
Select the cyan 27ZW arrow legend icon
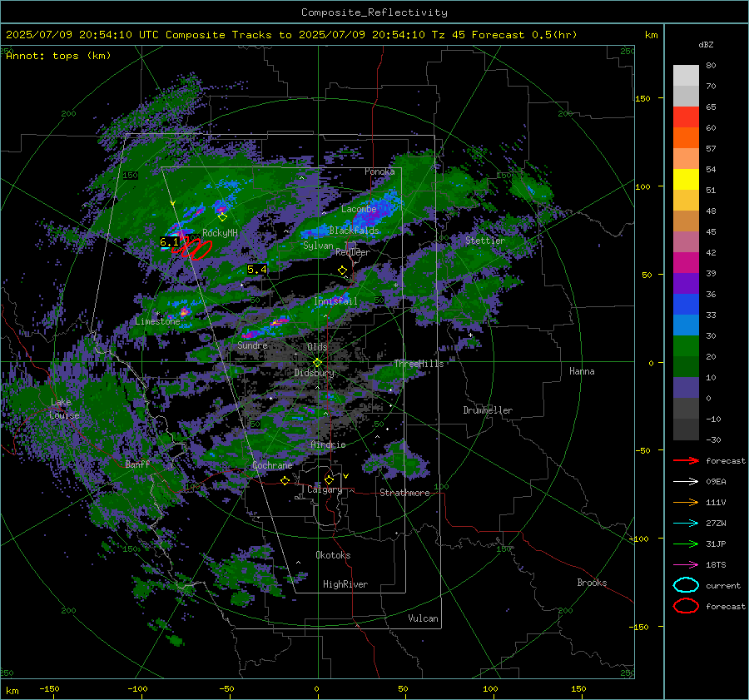(x=686, y=524)
